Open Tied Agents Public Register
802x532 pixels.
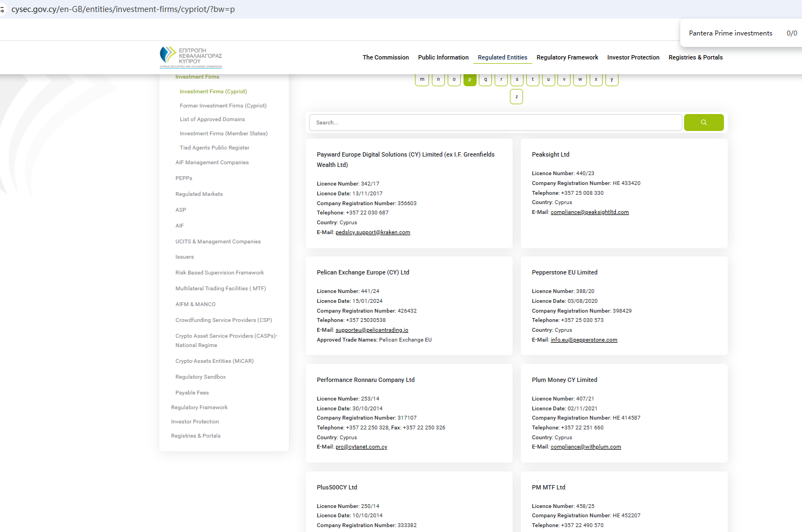214,148
